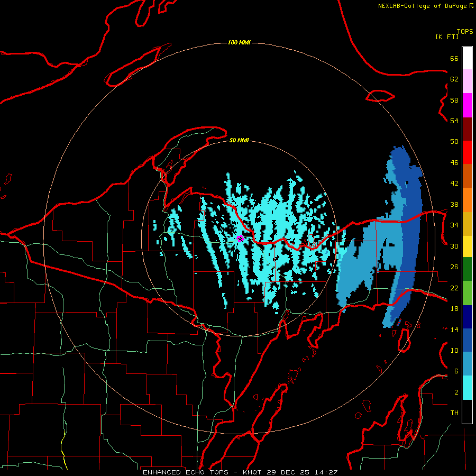Screen dimensions: 476x476
Task: Click legend value "62"
Action: click(x=454, y=79)
